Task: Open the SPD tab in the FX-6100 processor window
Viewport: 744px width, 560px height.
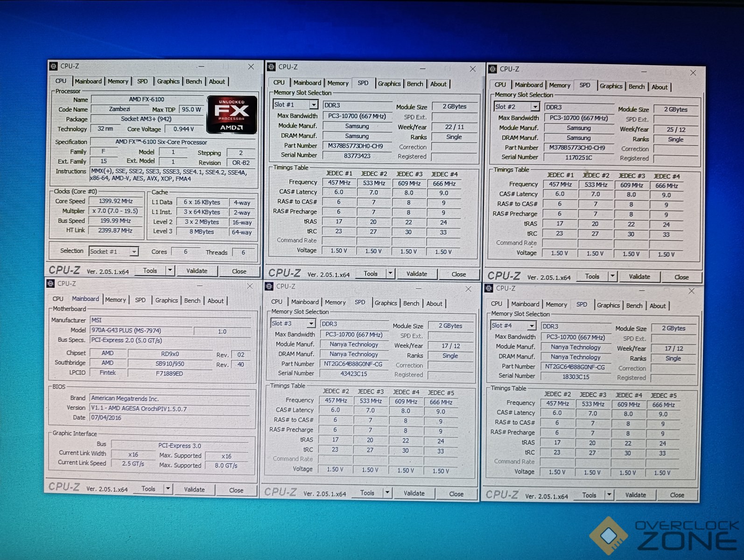Action: pyautogui.click(x=142, y=81)
